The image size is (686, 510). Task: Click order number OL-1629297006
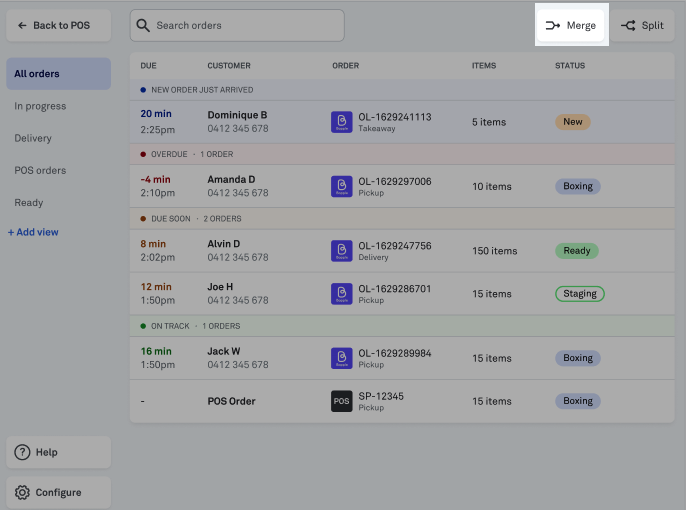point(395,181)
